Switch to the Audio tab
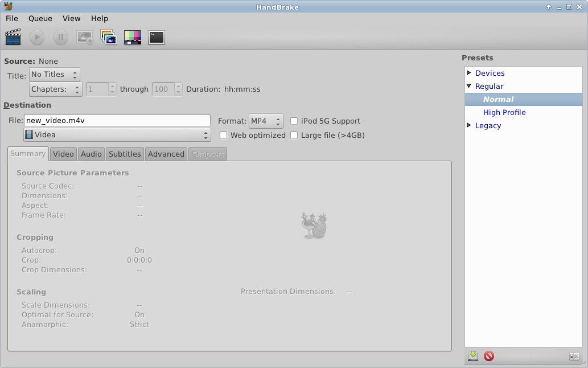 pyautogui.click(x=91, y=154)
